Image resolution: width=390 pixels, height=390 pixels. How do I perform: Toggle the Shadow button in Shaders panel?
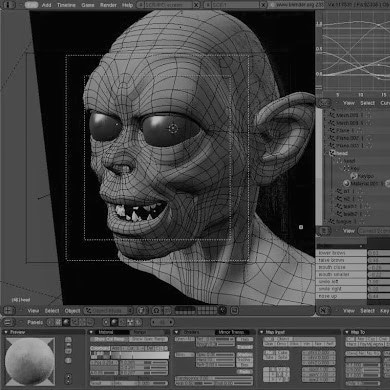coord(245,355)
